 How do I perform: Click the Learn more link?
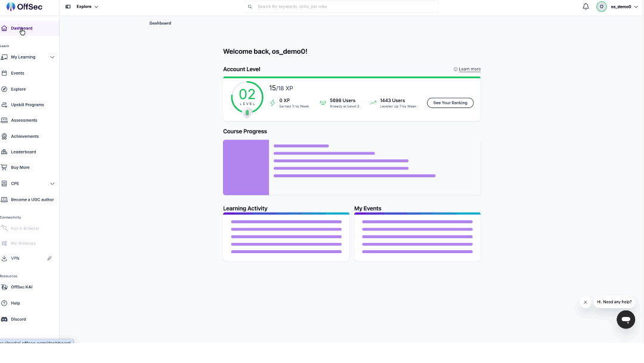point(469,69)
